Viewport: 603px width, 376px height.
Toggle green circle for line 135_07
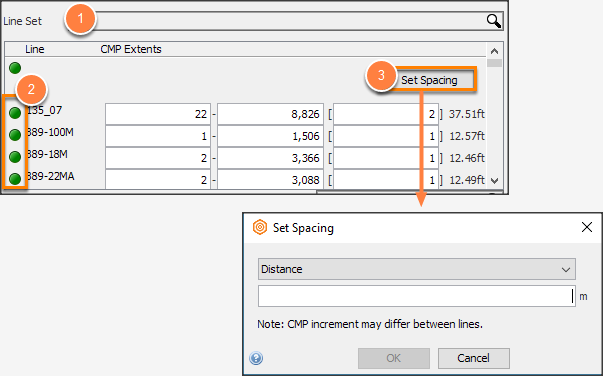pyautogui.click(x=15, y=113)
